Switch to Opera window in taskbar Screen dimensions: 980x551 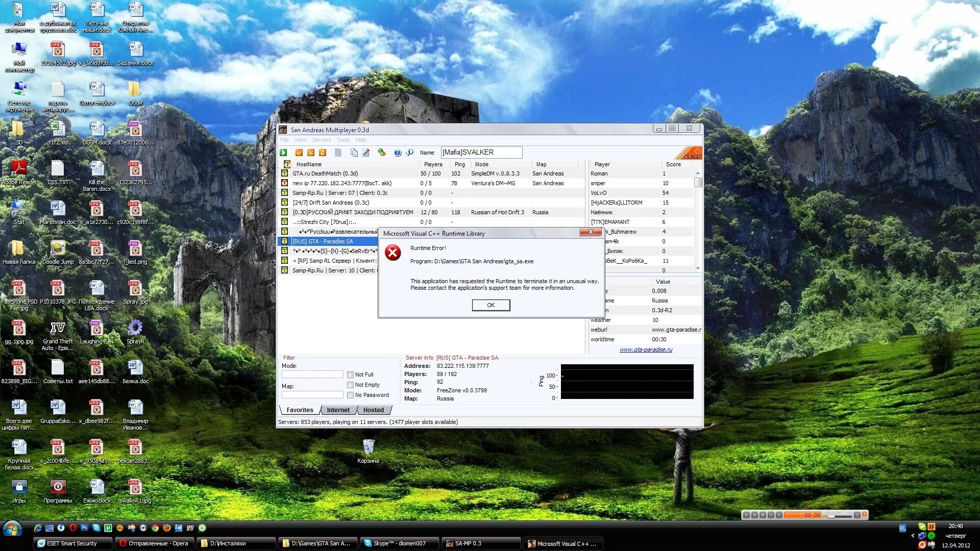coord(155,543)
